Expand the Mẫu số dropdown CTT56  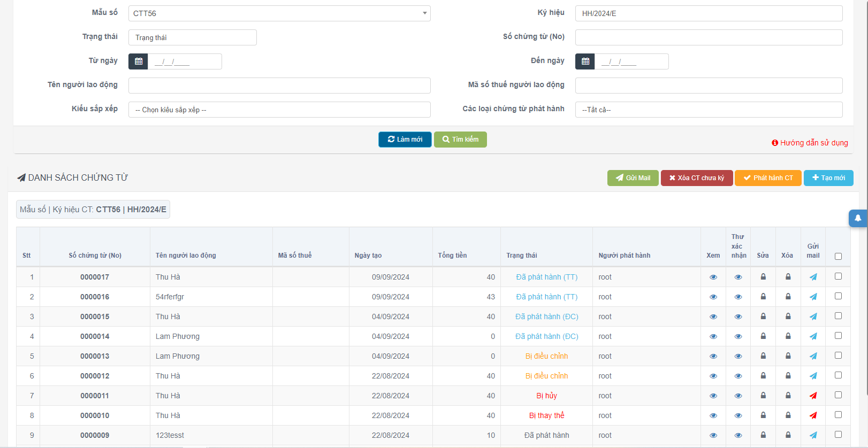(279, 13)
